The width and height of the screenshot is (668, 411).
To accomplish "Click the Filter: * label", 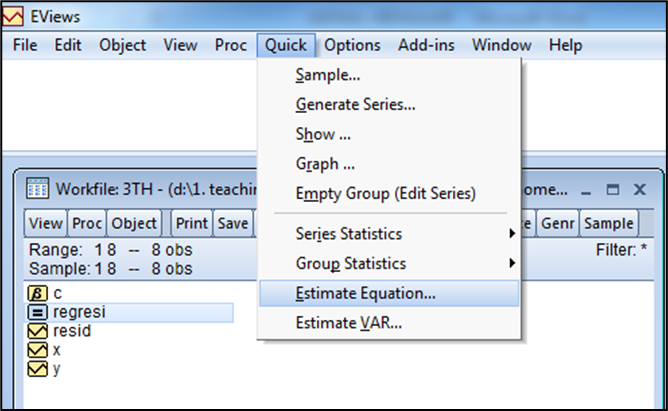I will (621, 250).
